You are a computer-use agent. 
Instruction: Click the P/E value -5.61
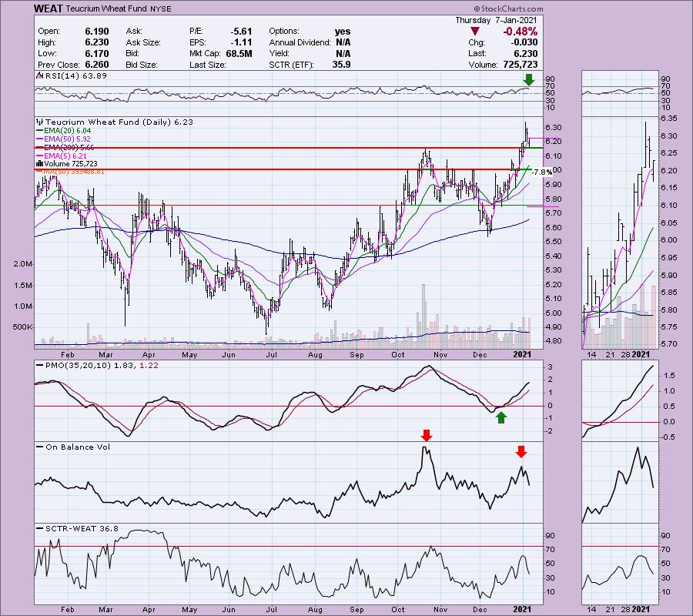tap(241, 32)
